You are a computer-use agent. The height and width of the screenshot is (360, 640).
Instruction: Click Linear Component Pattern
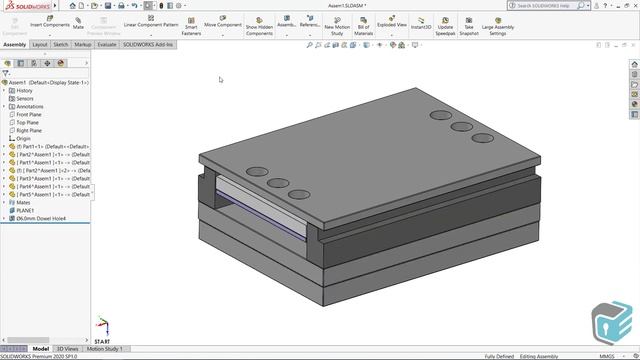pos(151,21)
